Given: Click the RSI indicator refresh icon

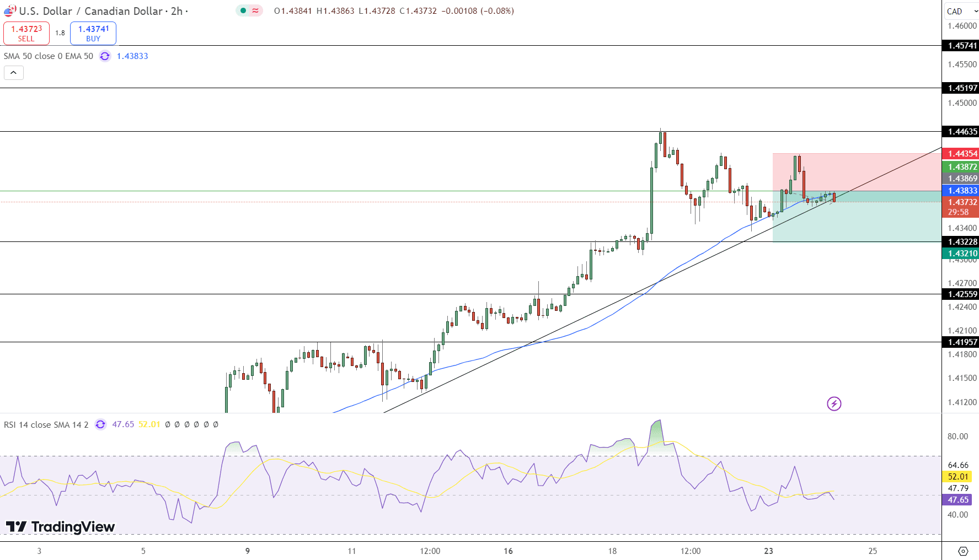Looking at the screenshot, I should (100, 424).
